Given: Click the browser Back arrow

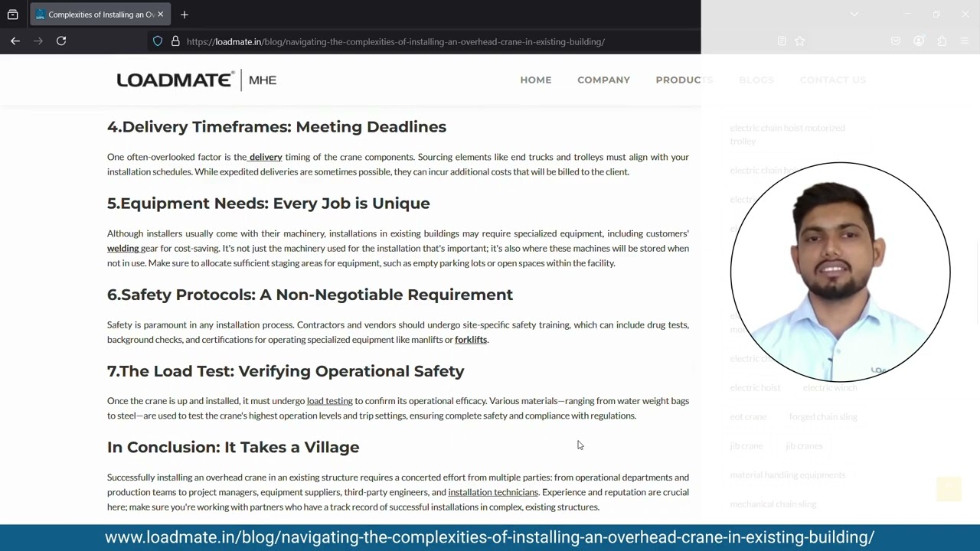Looking at the screenshot, I should 15,41.
